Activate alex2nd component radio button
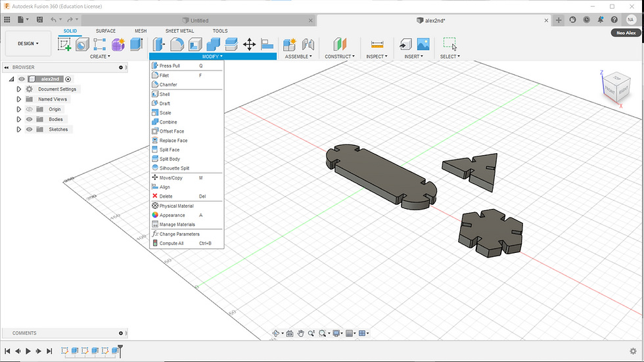This screenshot has height=362, width=644. (x=68, y=79)
